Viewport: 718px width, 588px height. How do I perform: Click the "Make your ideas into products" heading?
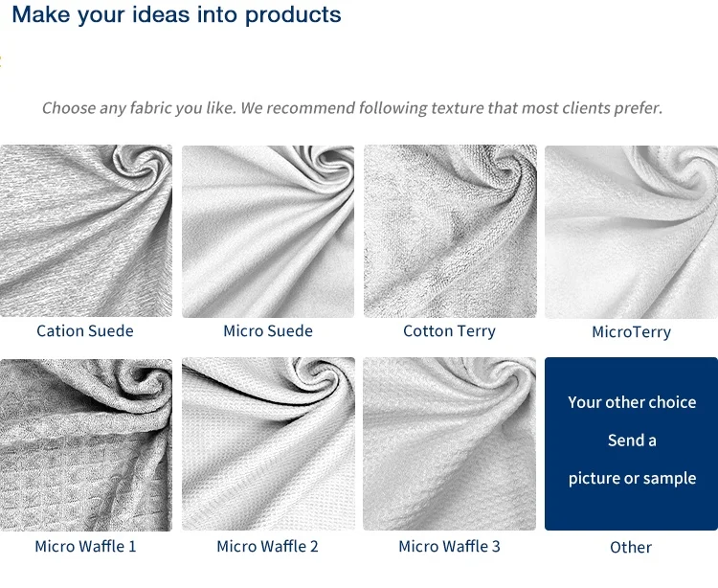[176, 14]
